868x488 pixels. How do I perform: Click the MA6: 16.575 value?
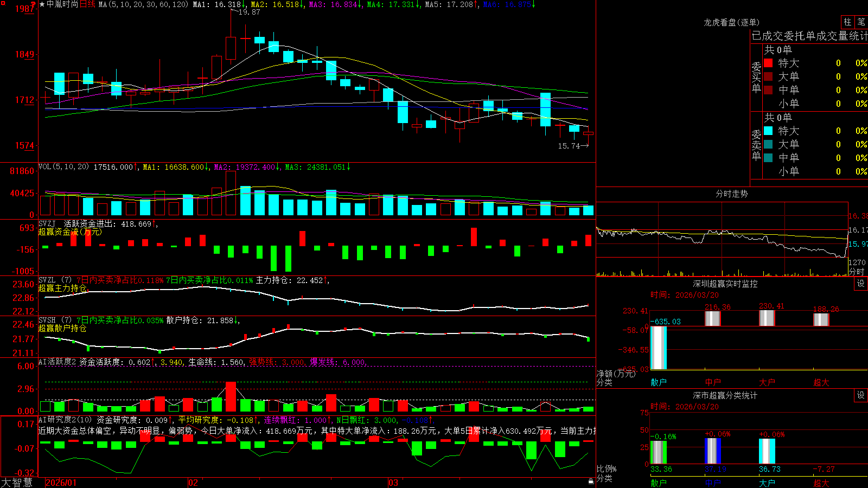[509, 4]
